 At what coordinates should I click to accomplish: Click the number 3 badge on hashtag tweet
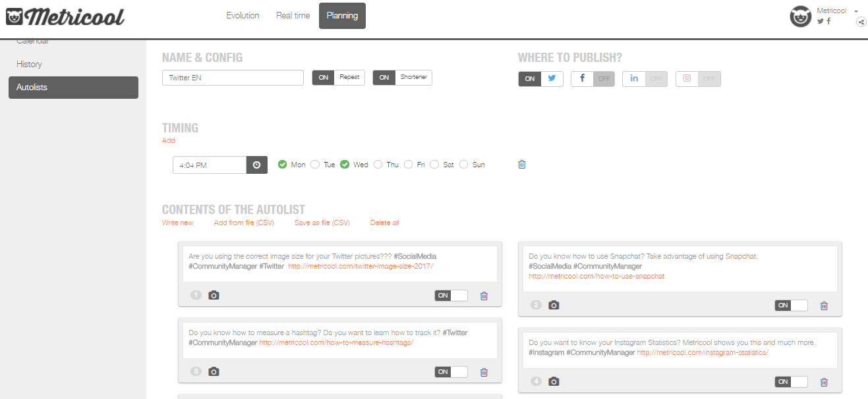coord(196,372)
